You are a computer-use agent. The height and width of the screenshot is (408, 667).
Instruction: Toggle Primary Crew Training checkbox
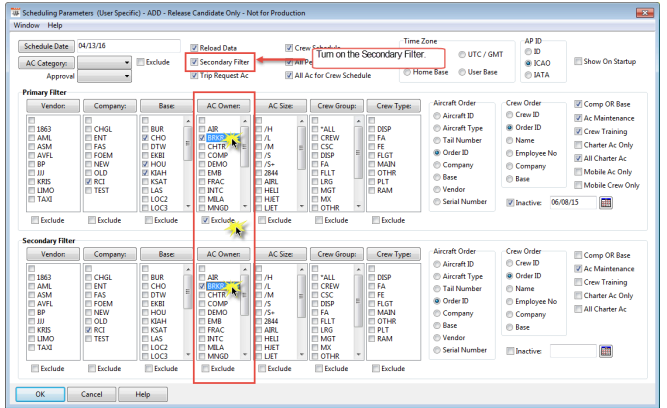(x=578, y=131)
